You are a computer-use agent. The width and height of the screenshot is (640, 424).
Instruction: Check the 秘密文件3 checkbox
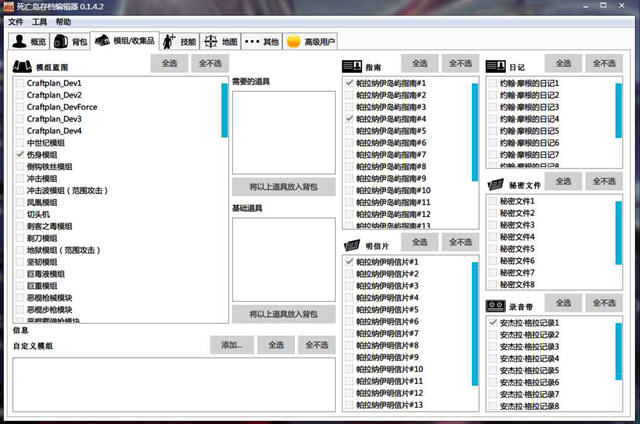click(493, 225)
